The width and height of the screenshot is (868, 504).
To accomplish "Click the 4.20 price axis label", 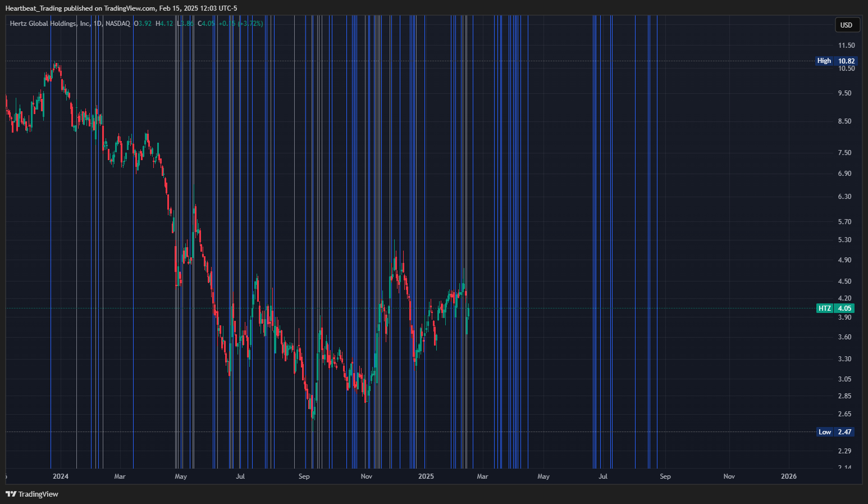I will (x=844, y=298).
